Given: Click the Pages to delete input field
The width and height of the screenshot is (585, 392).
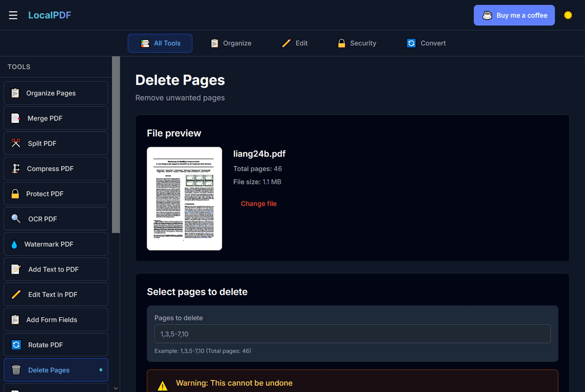Looking at the screenshot, I should (352, 334).
